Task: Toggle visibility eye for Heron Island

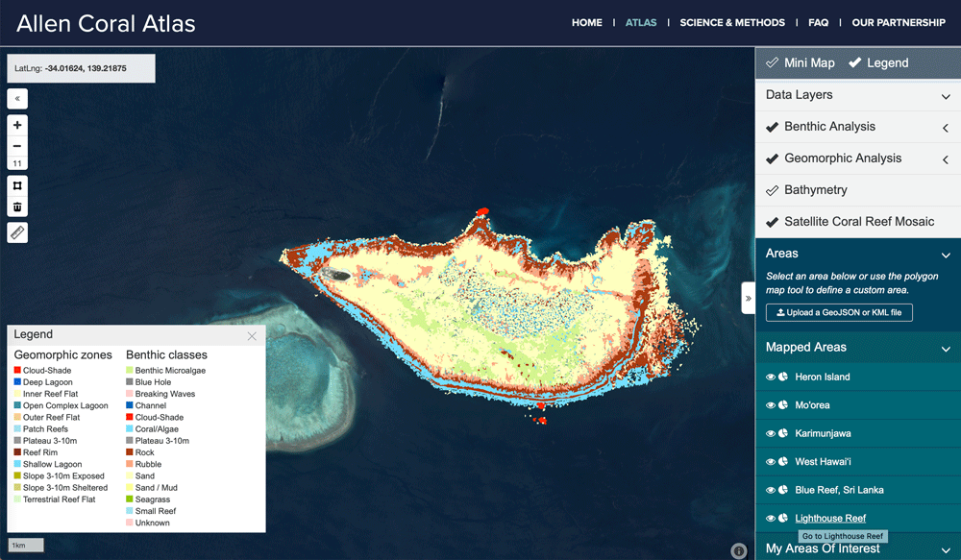Action: tap(771, 377)
